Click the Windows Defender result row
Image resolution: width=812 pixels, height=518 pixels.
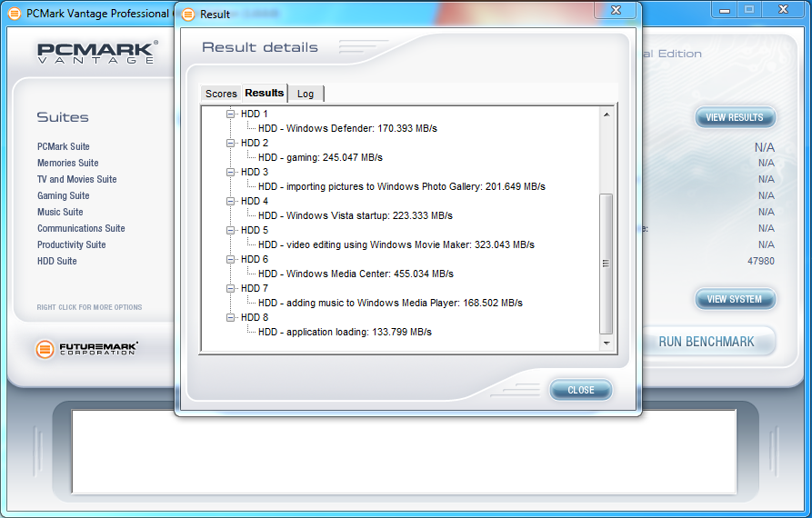[x=347, y=128]
